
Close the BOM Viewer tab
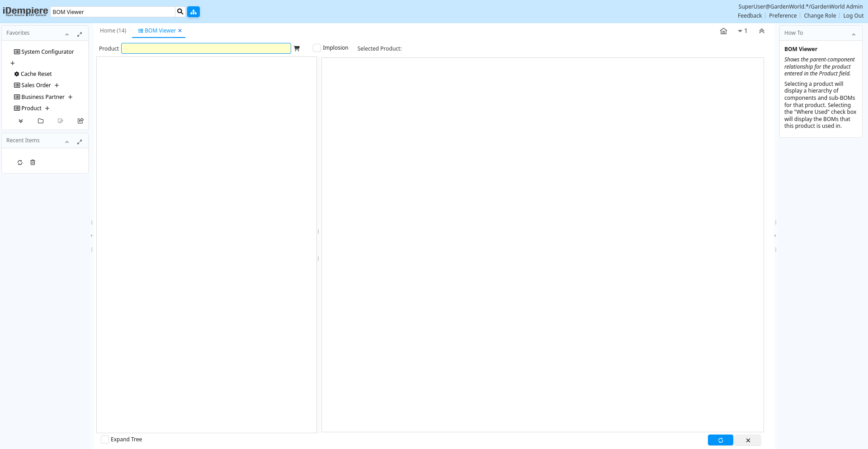(x=180, y=31)
